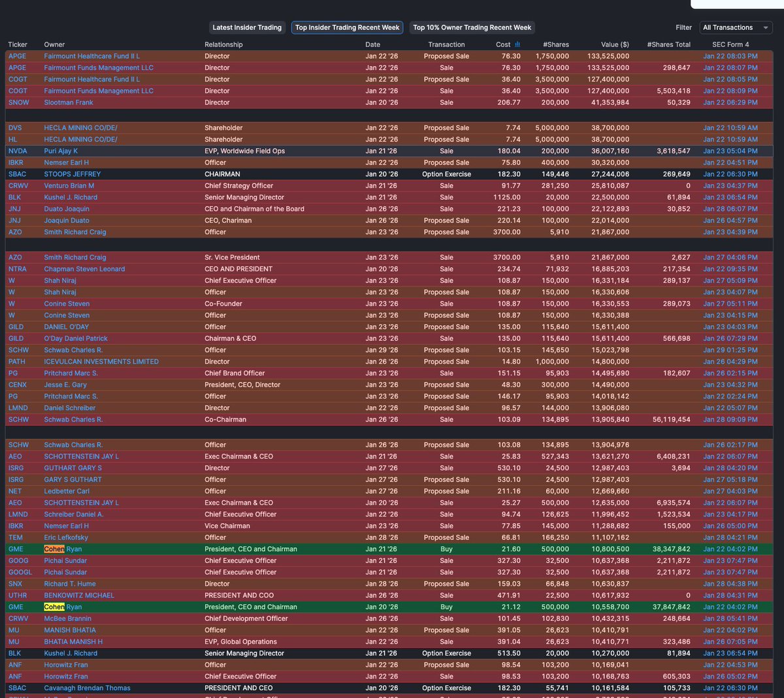Image resolution: width=784 pixels, height=698 pixels.
Task: Sort by the Ticker column header
Action: [x=18, y=44]
